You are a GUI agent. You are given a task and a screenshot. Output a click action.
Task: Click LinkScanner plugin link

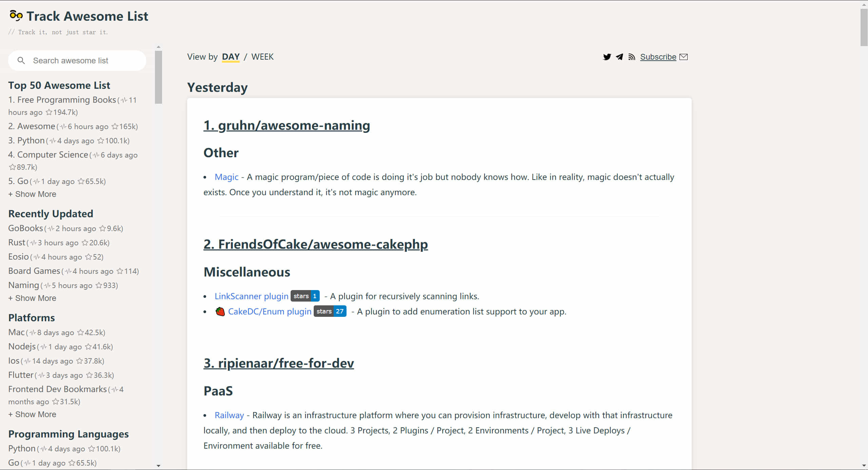(x=251, y=296)
